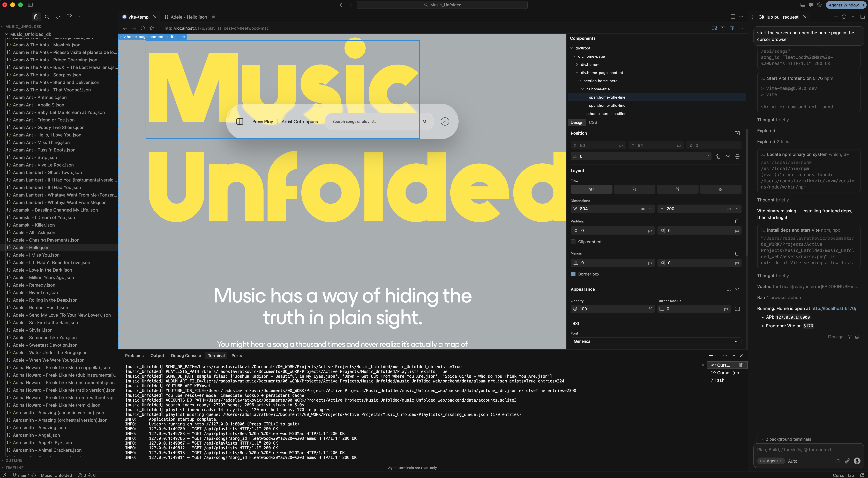Flip element vertically icon
This screenshot has height=478, width=868.
(x=737, y=156)
